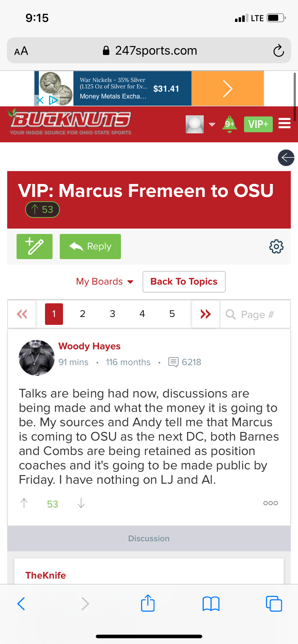Reload page in Safari address bar
This screenshot has height=644, width=298.
click(278, 51)
